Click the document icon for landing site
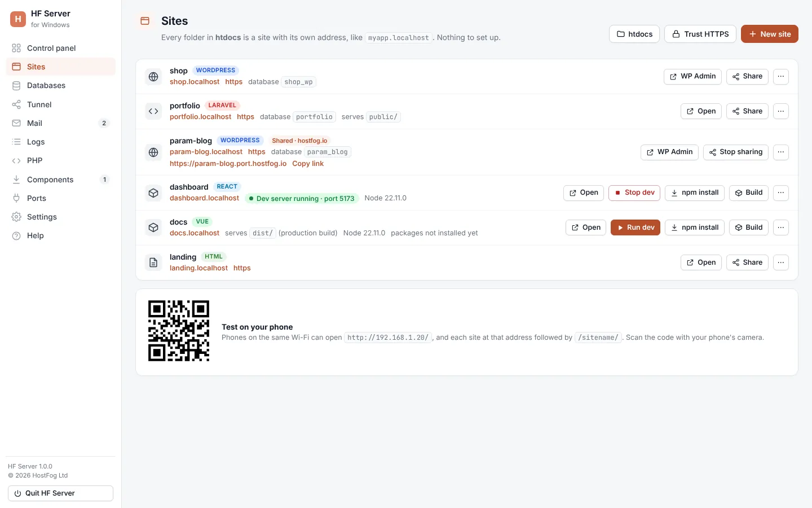 153,262
